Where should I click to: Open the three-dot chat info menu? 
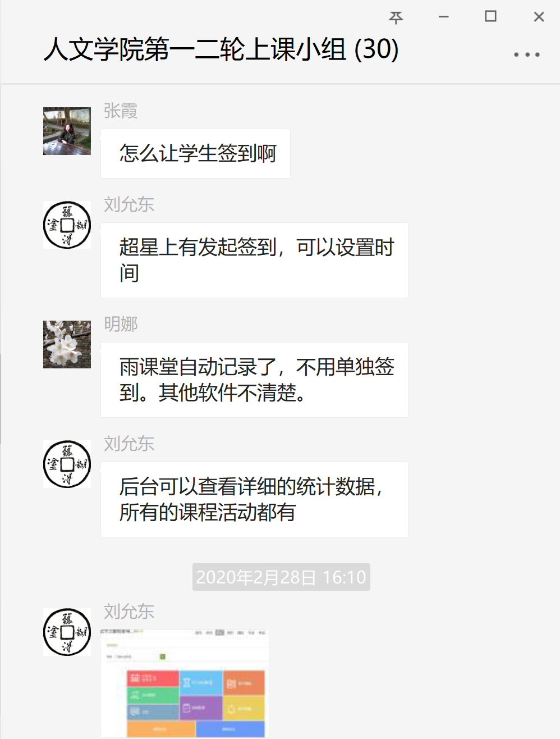coord(526,54)
